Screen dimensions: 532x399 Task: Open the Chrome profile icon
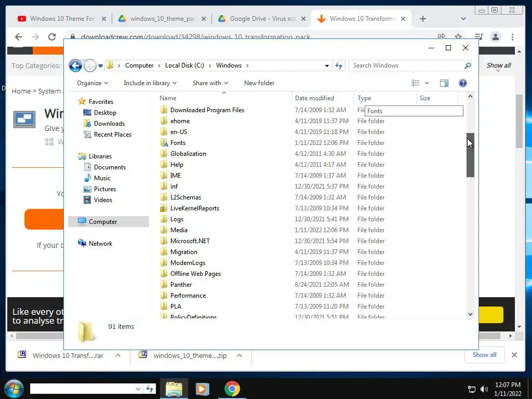click(x=496, y=37)
